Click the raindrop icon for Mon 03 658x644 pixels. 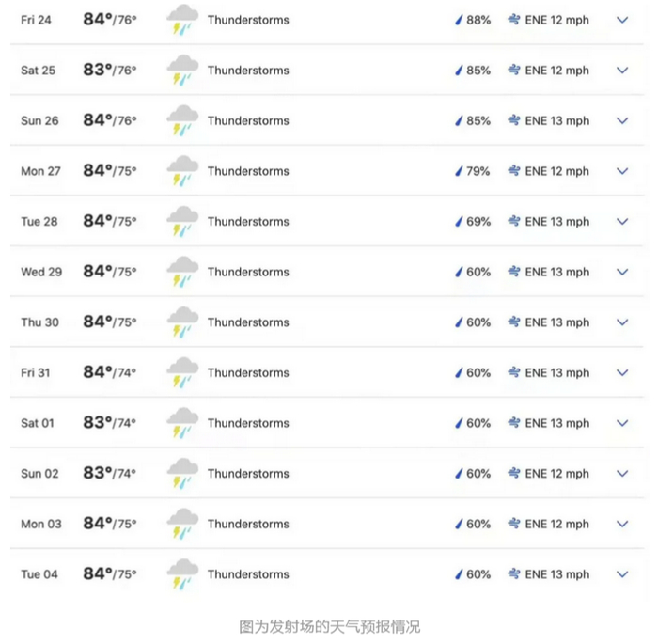459,524
